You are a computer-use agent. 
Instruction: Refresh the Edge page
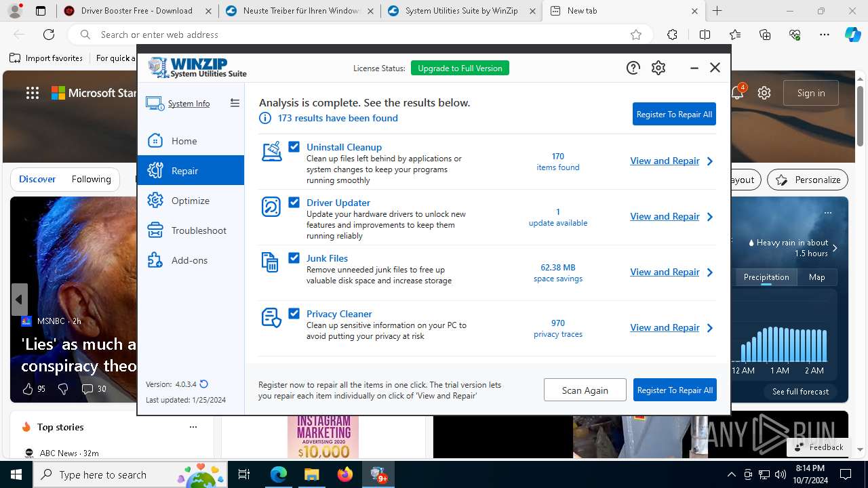(49, 35)
